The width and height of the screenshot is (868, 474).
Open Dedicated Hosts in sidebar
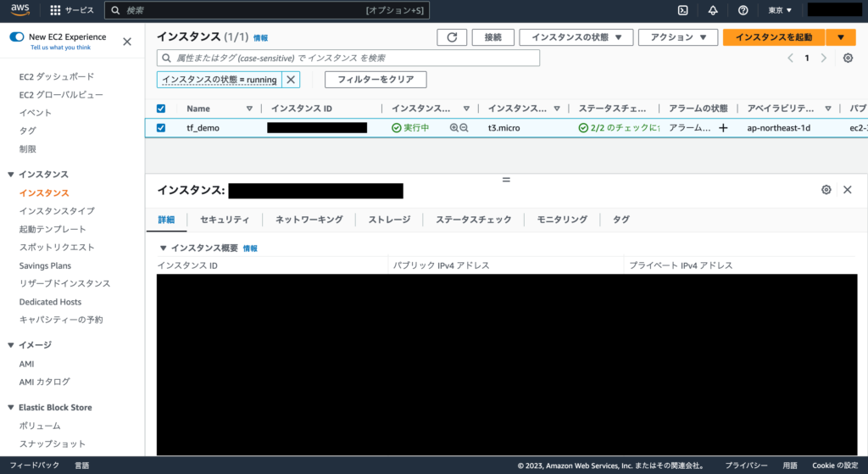(x=50, y=302)
